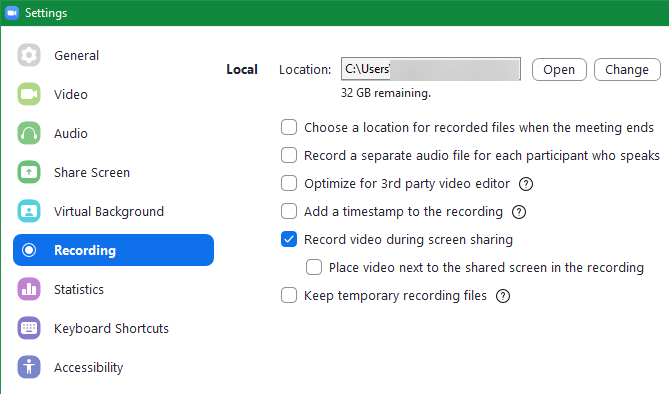Screen dimensions: 670x394
Task: Click the Virtual Background icon
Action: 29,211
